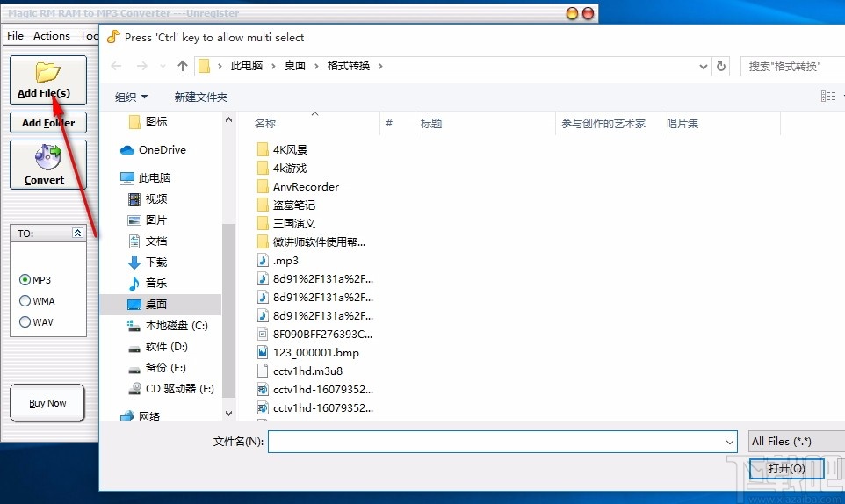Click the Add Folder button
845x504 pixels.
tap(48, 123)
